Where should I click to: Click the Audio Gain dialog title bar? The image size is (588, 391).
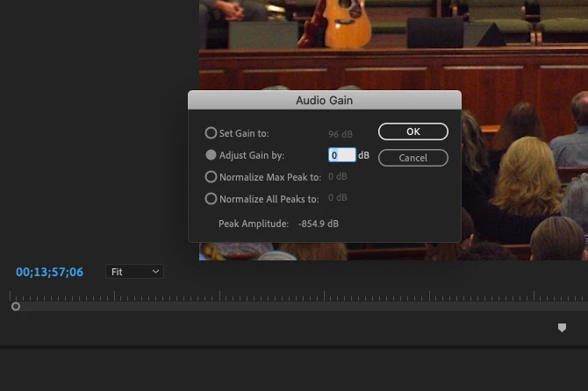[x=325, y=100]
